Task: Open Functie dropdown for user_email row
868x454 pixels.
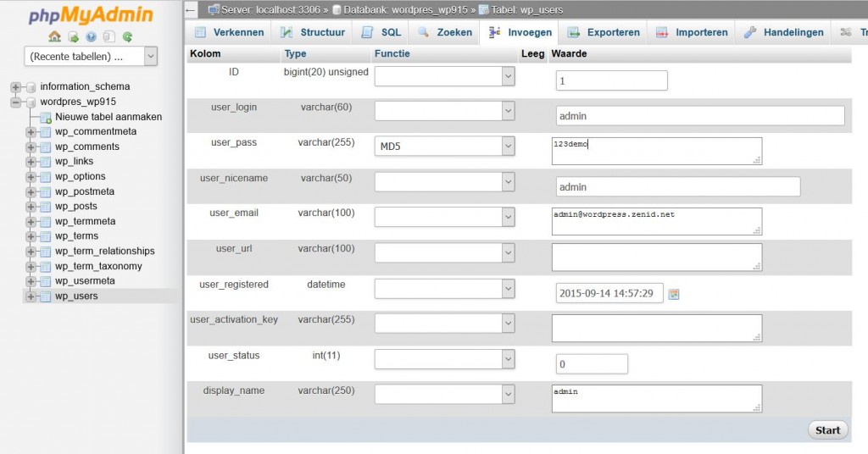Action: pyautogui.click(x=444, y=217)
